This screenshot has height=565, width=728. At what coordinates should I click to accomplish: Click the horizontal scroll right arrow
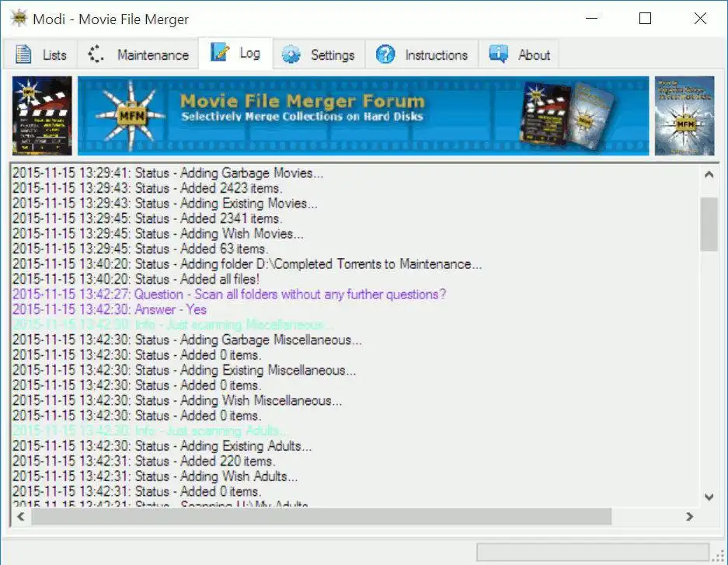pyautogui.click(x=689, y=516)
